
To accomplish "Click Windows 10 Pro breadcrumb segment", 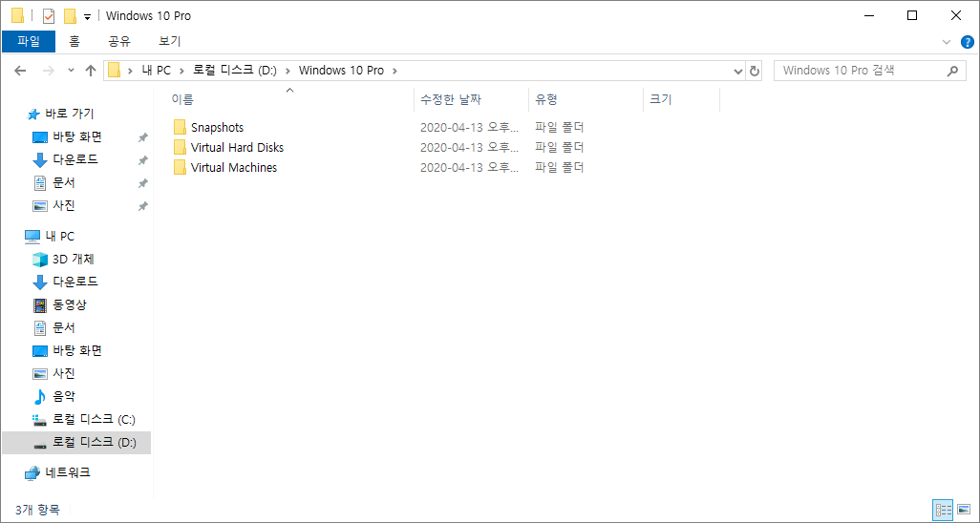I will (x=341, y=71).
